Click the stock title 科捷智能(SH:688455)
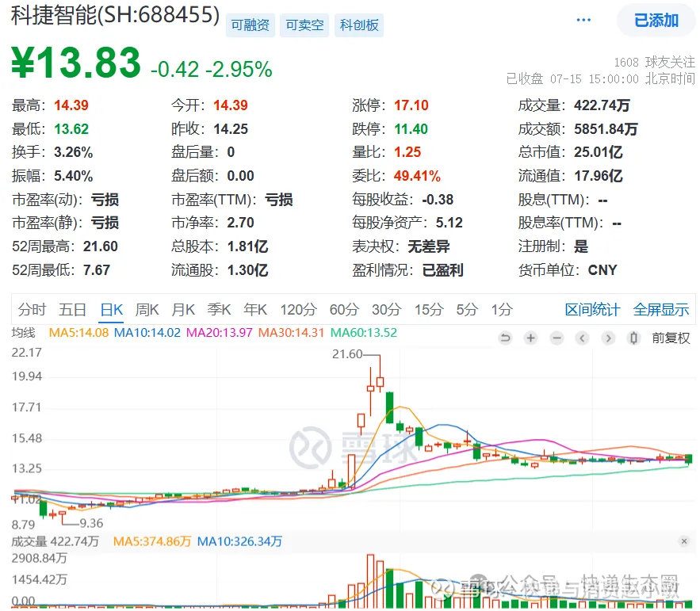Viewport: 700px width, 611px height. coord(115,16)
